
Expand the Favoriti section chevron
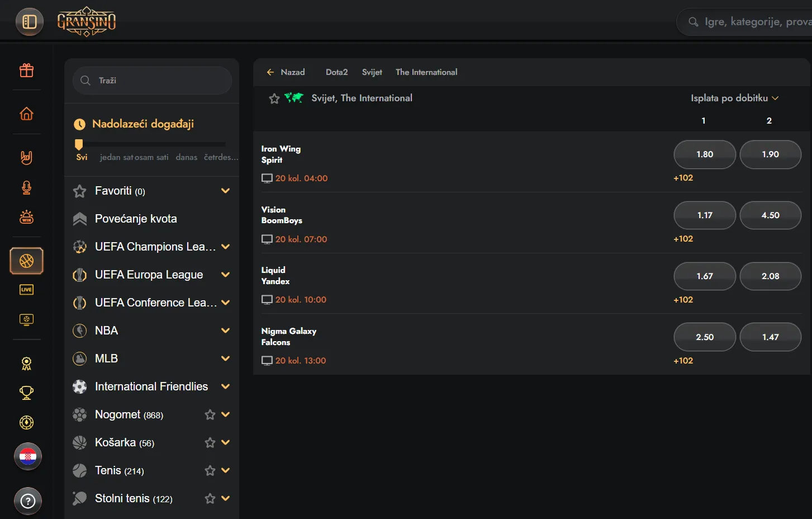pyautogui.click(x=226, y=191)
